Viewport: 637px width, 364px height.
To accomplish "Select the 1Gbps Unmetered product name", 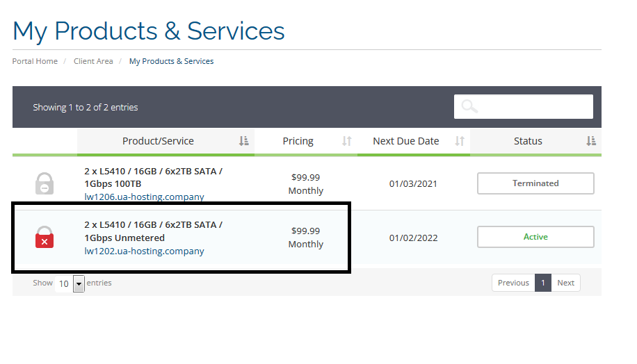I will [x=124, y=238].
